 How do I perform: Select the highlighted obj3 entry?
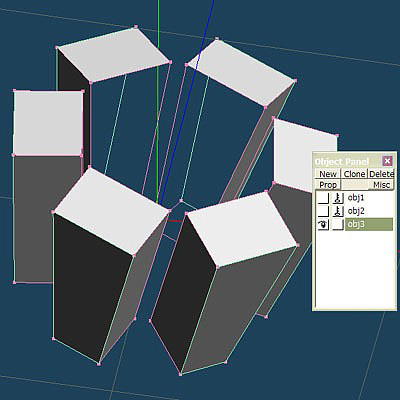coord(369,224)
